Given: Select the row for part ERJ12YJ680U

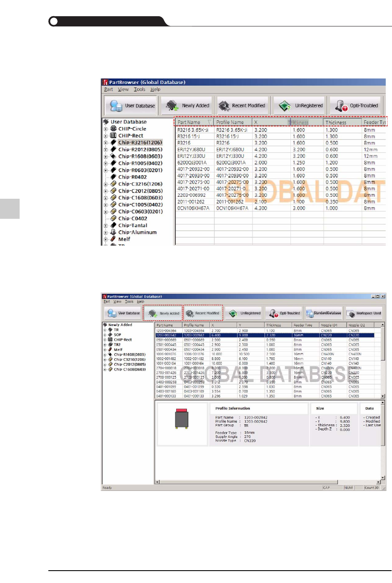Looking at the screenshot, I should (191, 150).
